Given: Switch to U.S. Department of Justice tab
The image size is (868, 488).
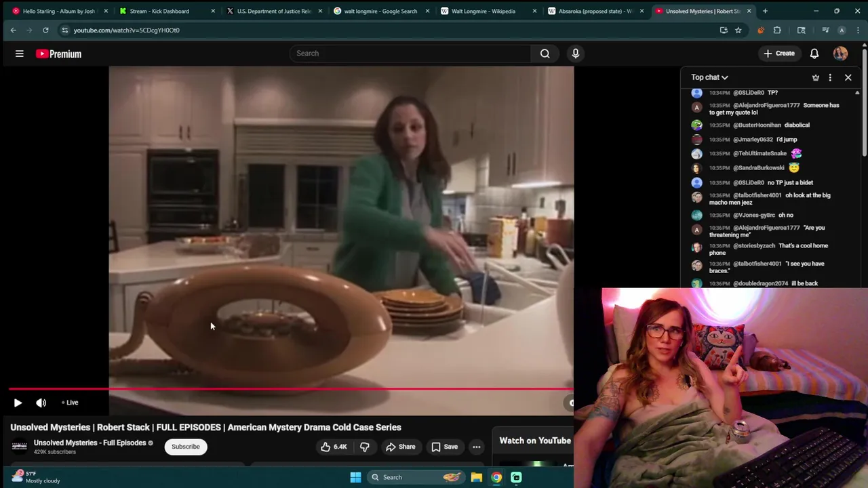Looking at the screenshot, I should pos(274,11).
